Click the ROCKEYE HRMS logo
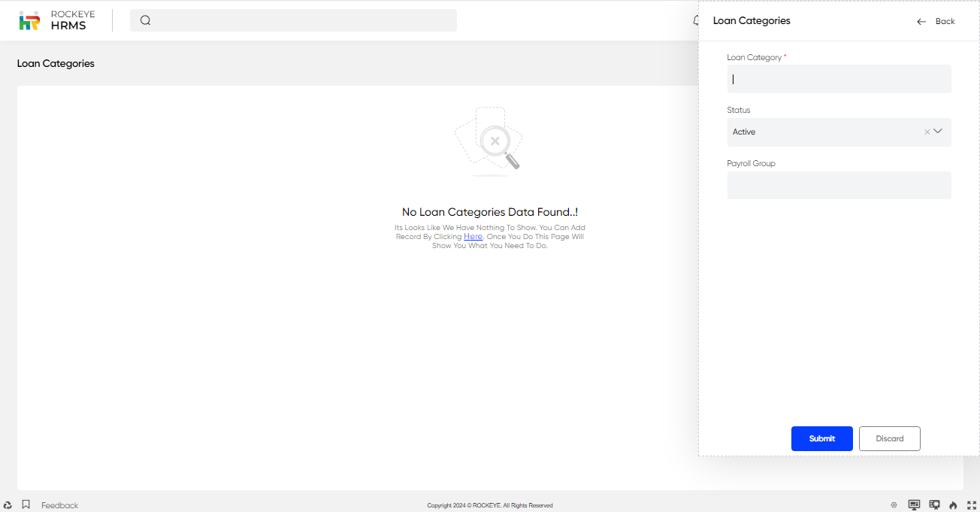The height and width of the screenshot is (512, 980). tap(57, 20)
